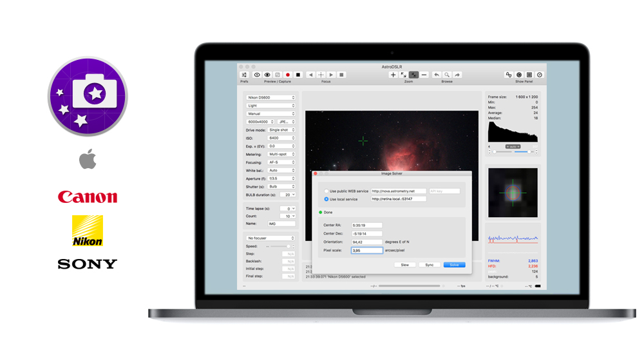The width and height of the screenshot is (644, 364).
Task: Open the Focusing AF-S dropdown
Action: [281, 162]
